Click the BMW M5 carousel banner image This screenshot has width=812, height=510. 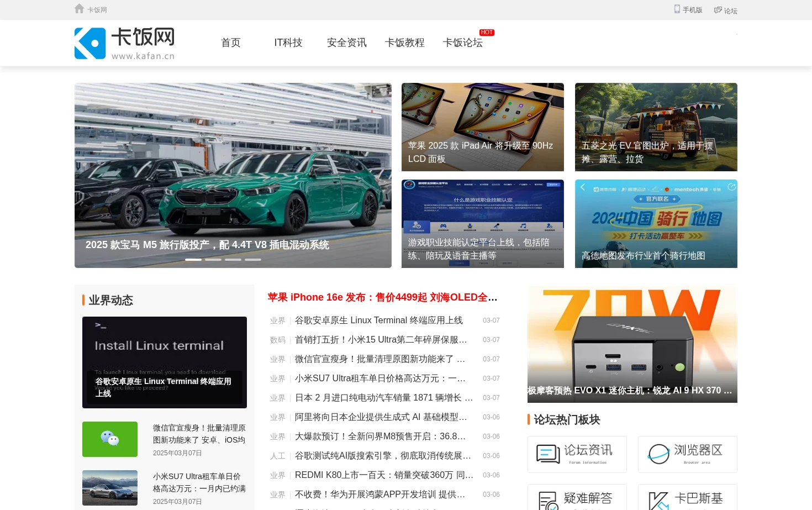click(233, 175)
